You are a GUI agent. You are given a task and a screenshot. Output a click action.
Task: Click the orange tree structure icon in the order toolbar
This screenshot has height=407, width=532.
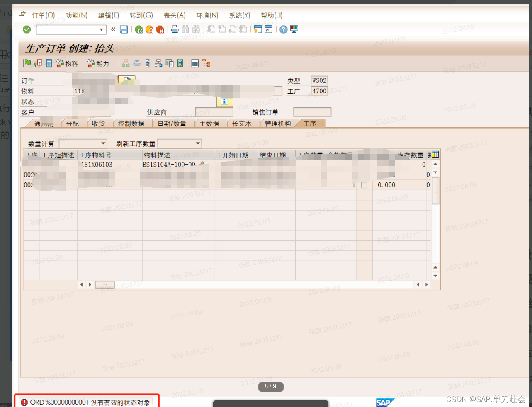tap(206, 63)
